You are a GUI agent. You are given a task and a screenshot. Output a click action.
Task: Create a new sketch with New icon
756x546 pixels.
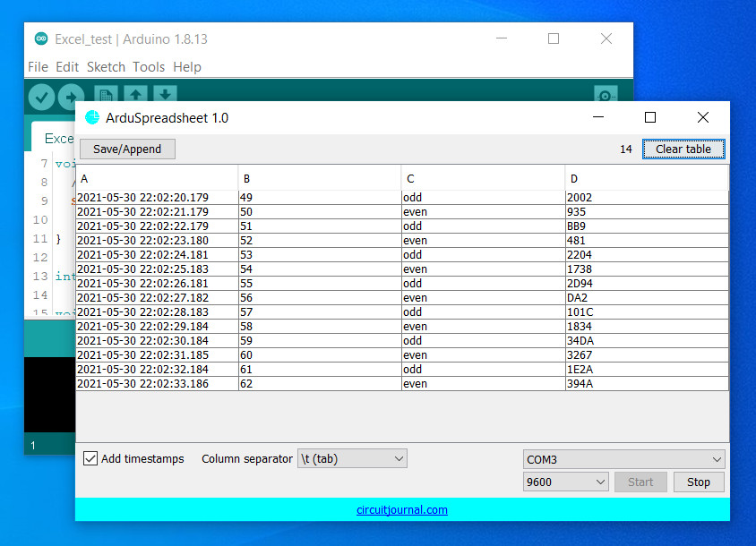click(106, 96)
